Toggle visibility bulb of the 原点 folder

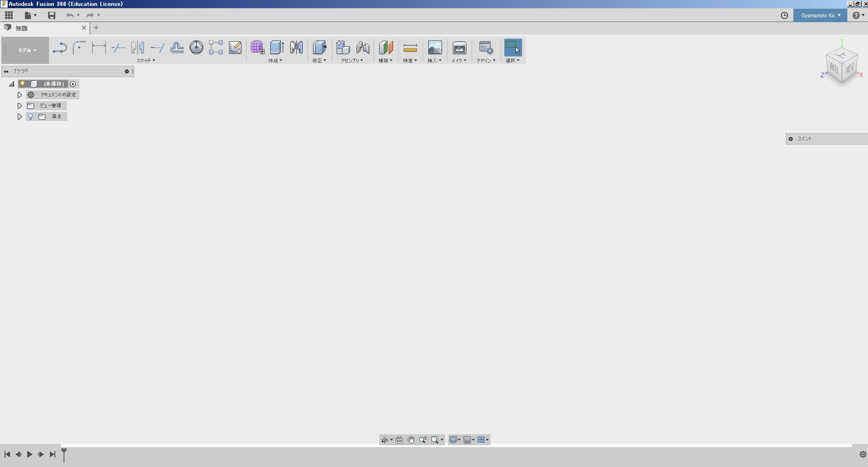[31, 117]
